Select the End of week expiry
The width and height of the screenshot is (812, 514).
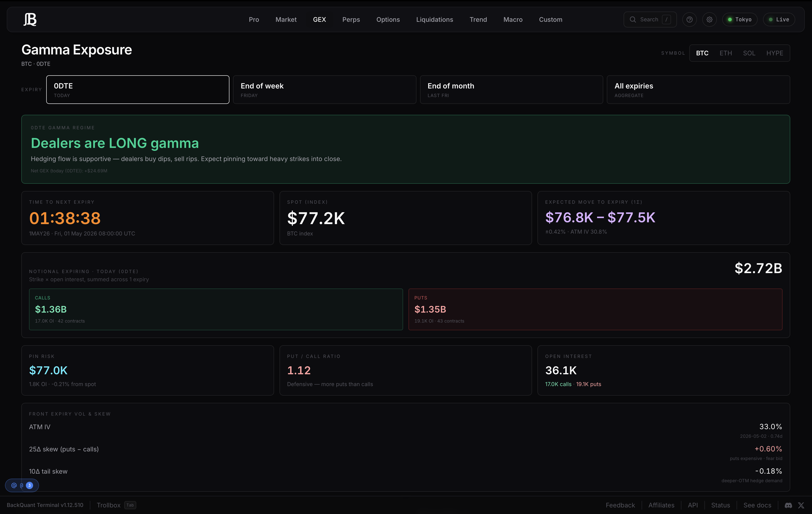click(x=324, y=89)
